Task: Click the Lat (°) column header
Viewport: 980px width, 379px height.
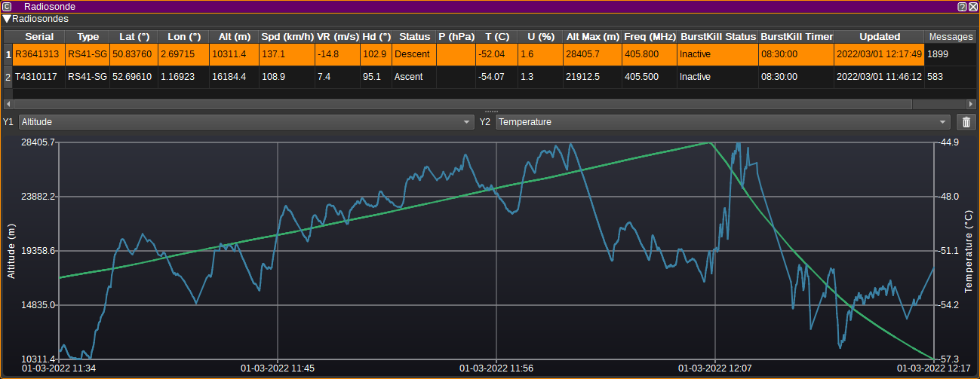Action: 134,36
